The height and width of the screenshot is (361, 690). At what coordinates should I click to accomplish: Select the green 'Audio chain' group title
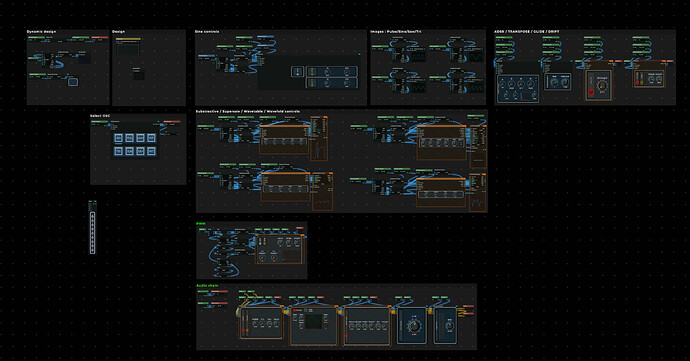point(207,286)
